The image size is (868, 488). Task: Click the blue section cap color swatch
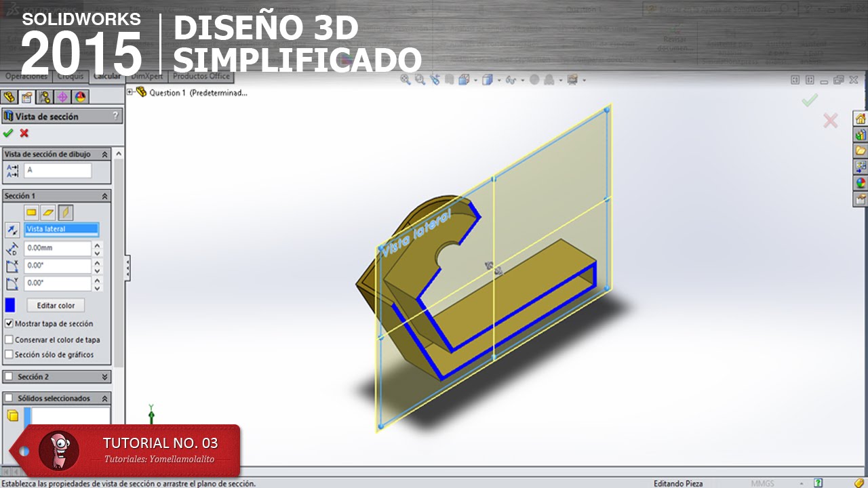click(10, 306)
